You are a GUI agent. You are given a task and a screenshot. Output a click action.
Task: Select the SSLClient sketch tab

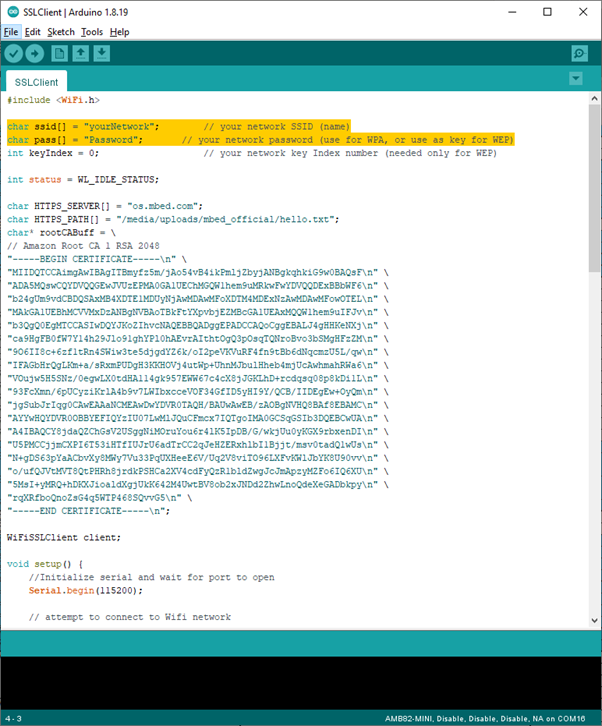tap(36, 82)
